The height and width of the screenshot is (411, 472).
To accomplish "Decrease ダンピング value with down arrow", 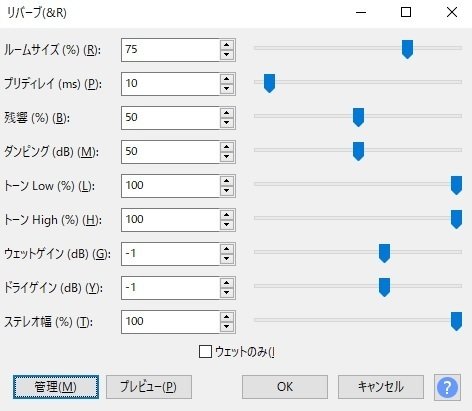I will [227, 157].
